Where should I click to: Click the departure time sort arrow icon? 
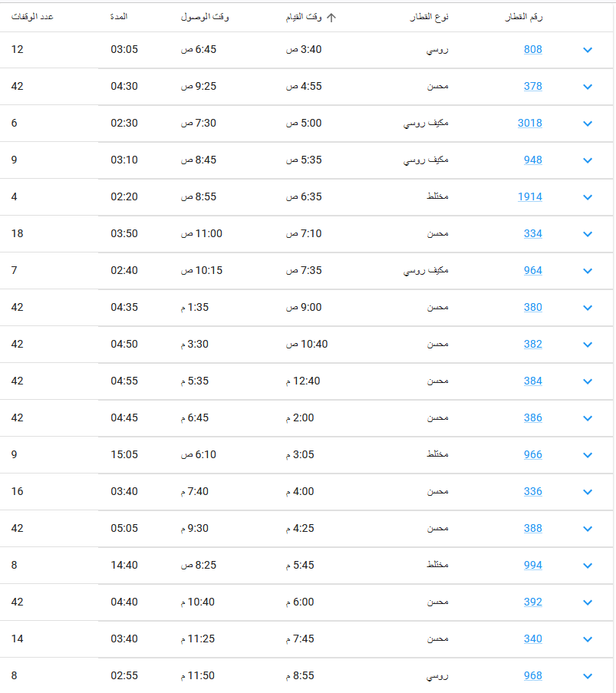331,17
